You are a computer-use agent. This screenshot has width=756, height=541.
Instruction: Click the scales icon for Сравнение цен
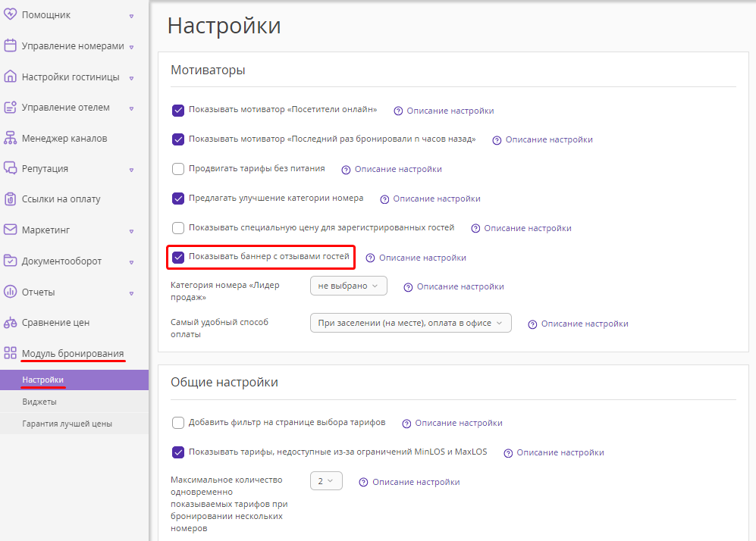click(x=10, y=322)
